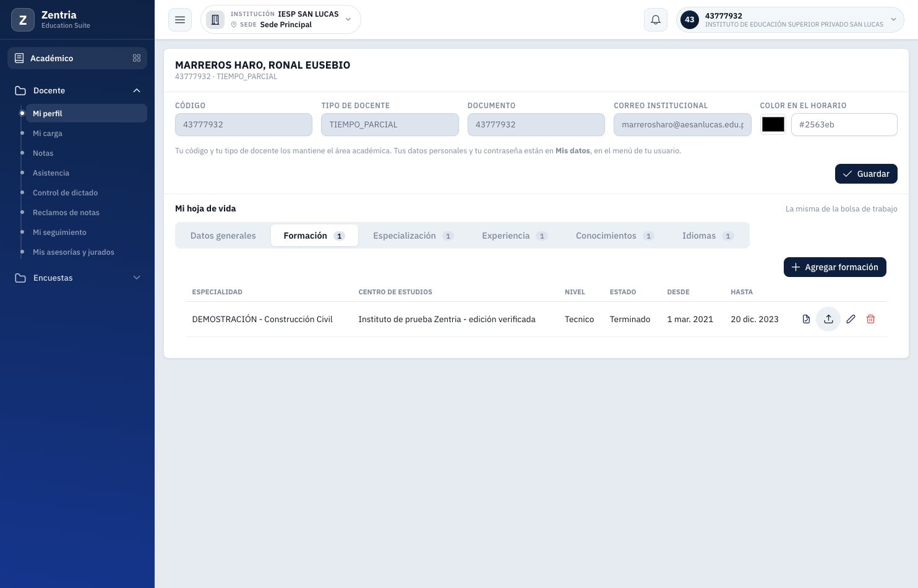The height and width of the screenshot is (588, 918).
Task: Upload a file for the formación row
Action: click(828, 319)
